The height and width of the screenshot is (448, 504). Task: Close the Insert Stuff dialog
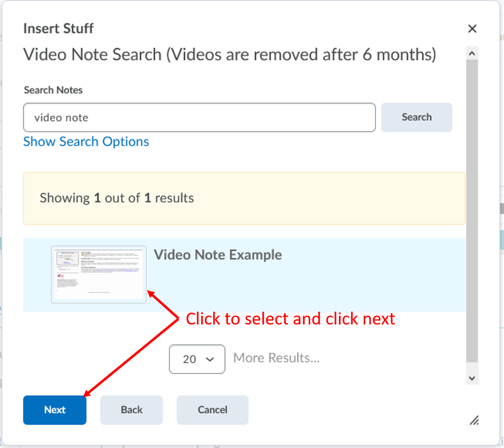click(x=472, y=28)
